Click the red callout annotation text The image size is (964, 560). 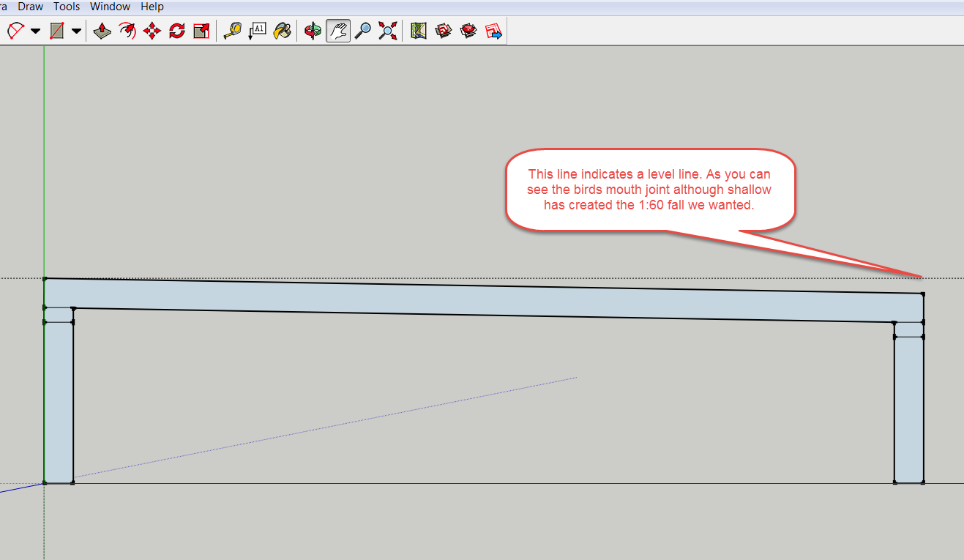(649, 190)
